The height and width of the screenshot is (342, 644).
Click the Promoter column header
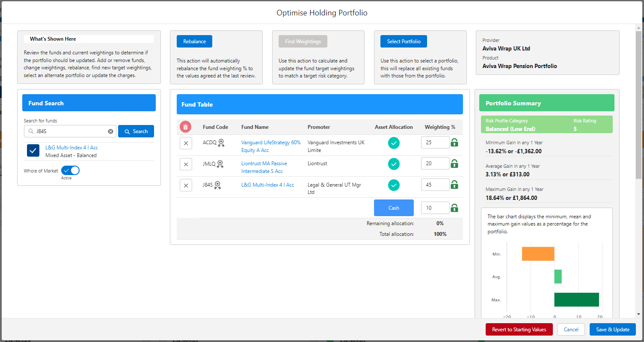[319, 127]
